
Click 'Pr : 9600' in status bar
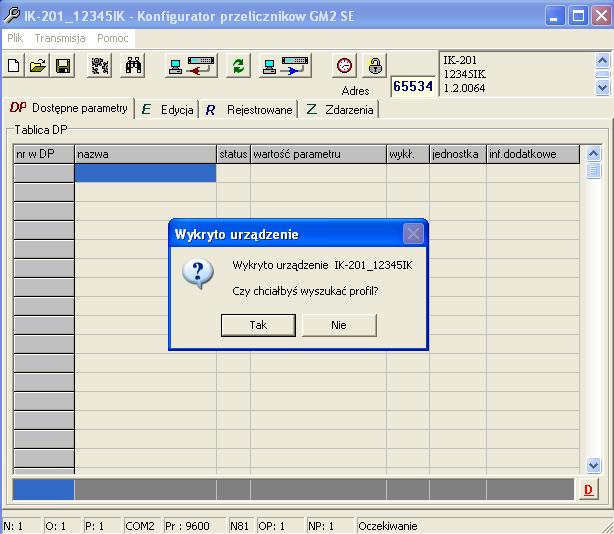(x=187, y=526)
